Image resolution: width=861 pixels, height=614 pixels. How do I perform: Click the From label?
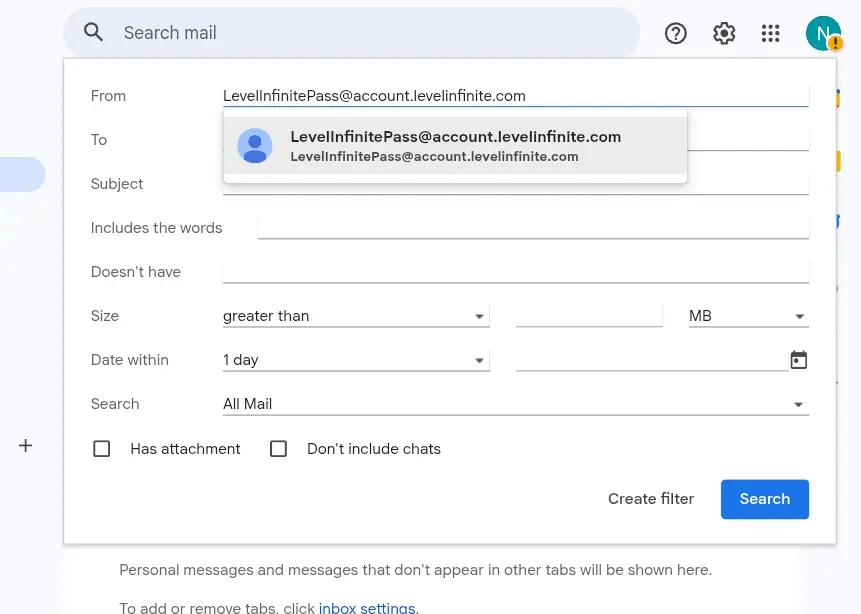click(108, 96)
